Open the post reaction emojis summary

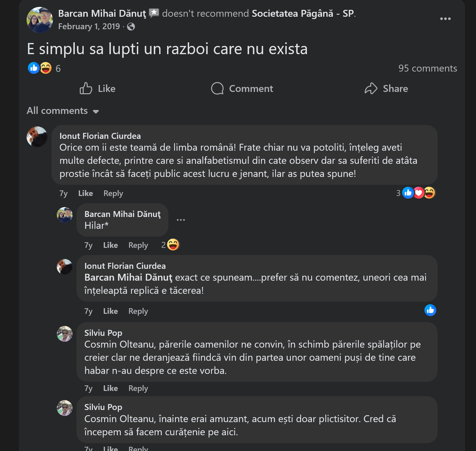(x=40, y=68)
